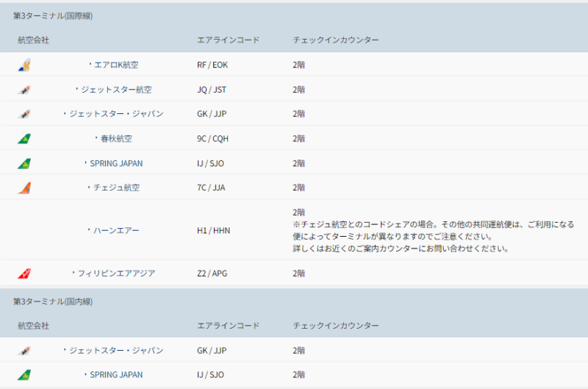The image size is (588, 389).
Task: Open the ジェットスター航空 link
Action: tap(116, 90)
